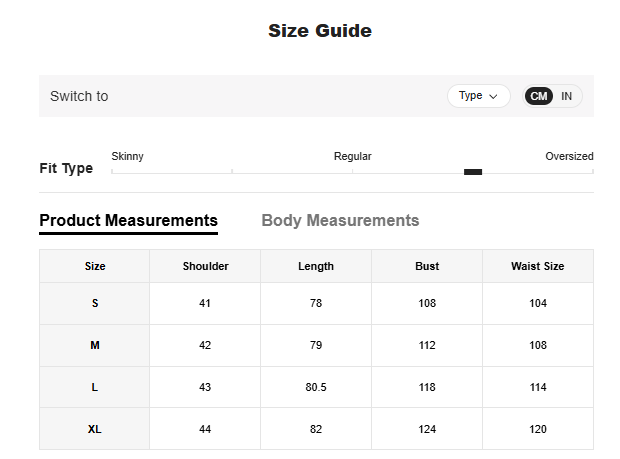Click the Oversized fit label
The image size is (620, 459).
pyautogui.click(x=569, y=156)
